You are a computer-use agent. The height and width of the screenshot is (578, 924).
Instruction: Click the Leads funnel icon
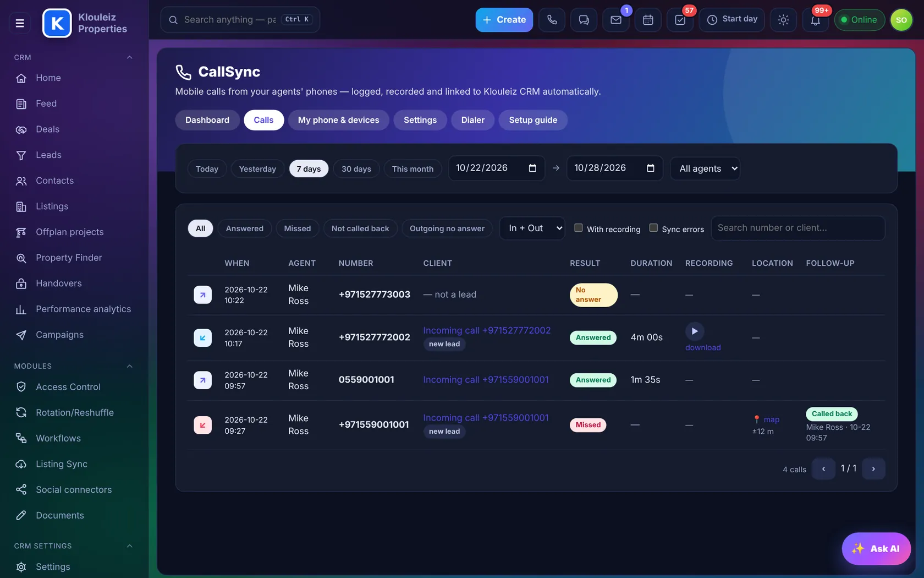pyautogui.click(x=21, y=155)
